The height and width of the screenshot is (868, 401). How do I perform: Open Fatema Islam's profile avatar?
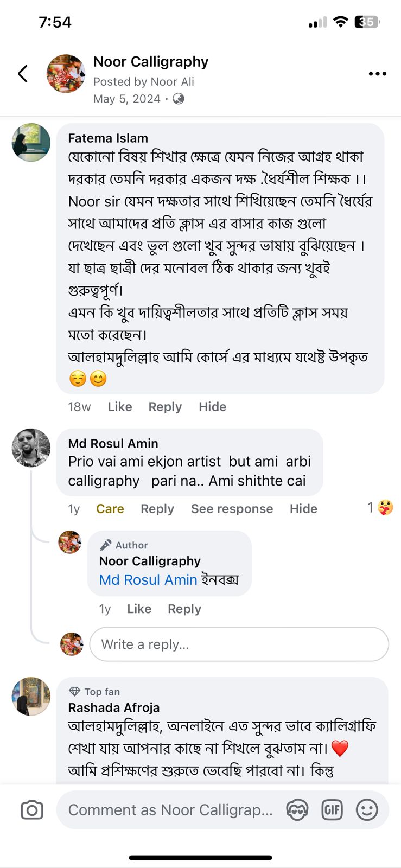click(31, 142)
